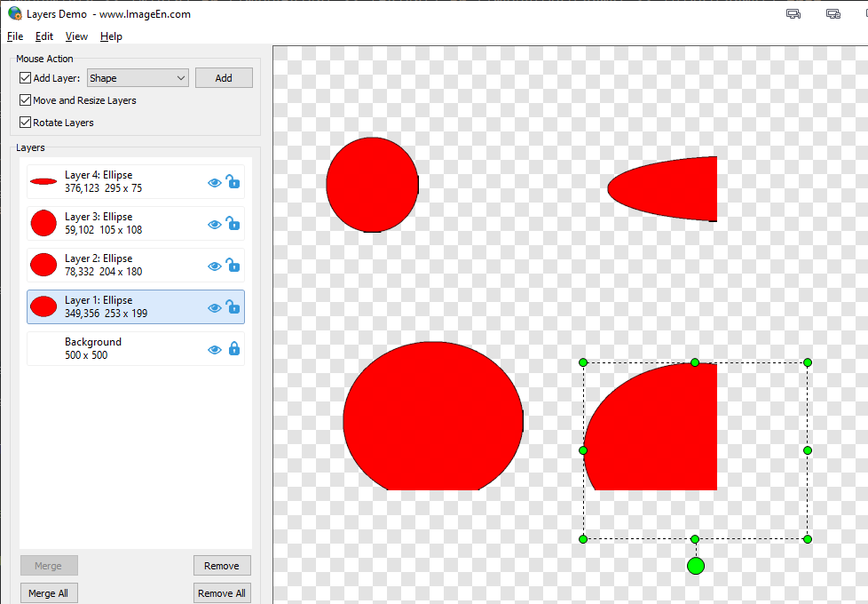Screen dimensions: 868x604
Task: Click the top-right green resize handle
Action: (808, 362)
